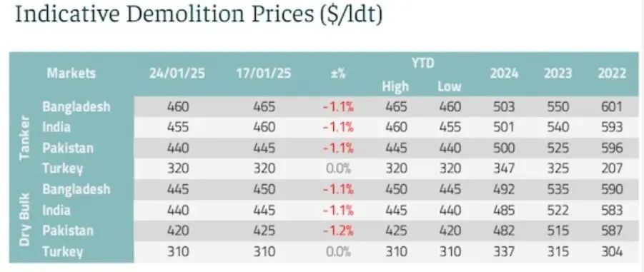This screenshot has width=644, height=272.
Task: Select Tanker India's 24/01/25 price 455
Action: click(178, 128)
